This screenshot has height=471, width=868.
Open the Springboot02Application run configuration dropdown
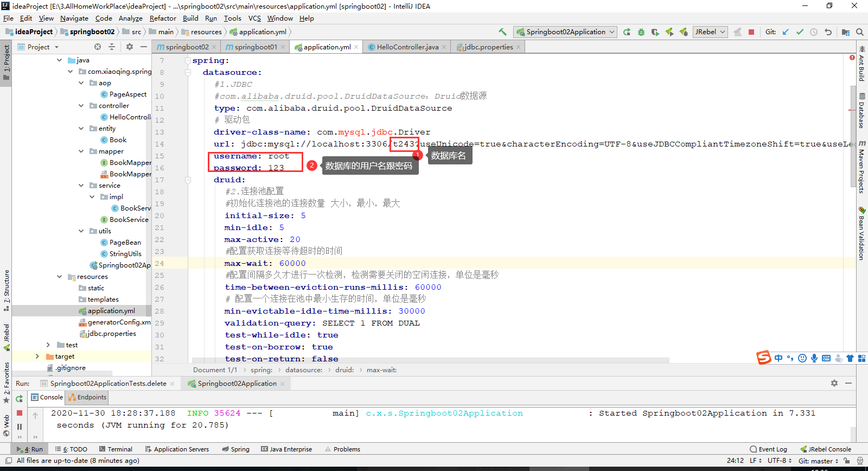pos(566,32)
